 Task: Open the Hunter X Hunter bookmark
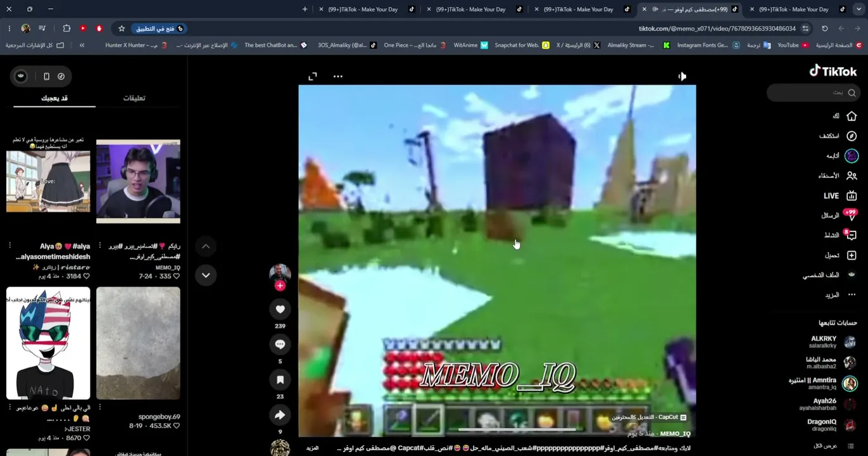click(136, 45)
